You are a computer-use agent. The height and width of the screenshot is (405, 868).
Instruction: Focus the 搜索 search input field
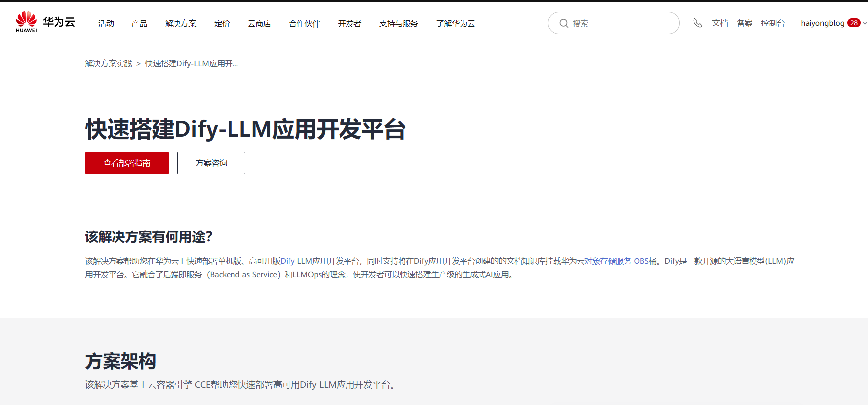coord(613,23)
